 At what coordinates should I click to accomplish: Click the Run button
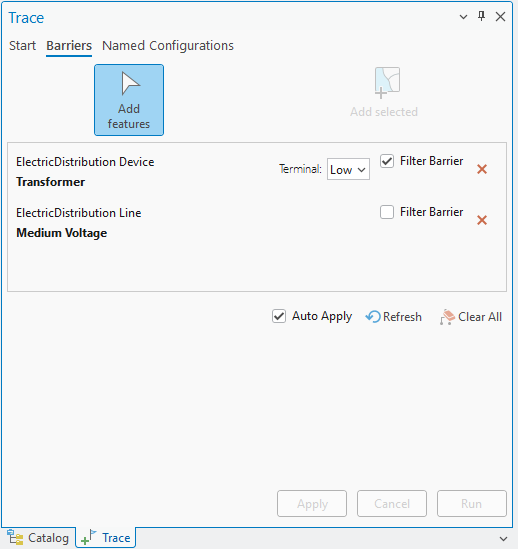click(471, 503)
